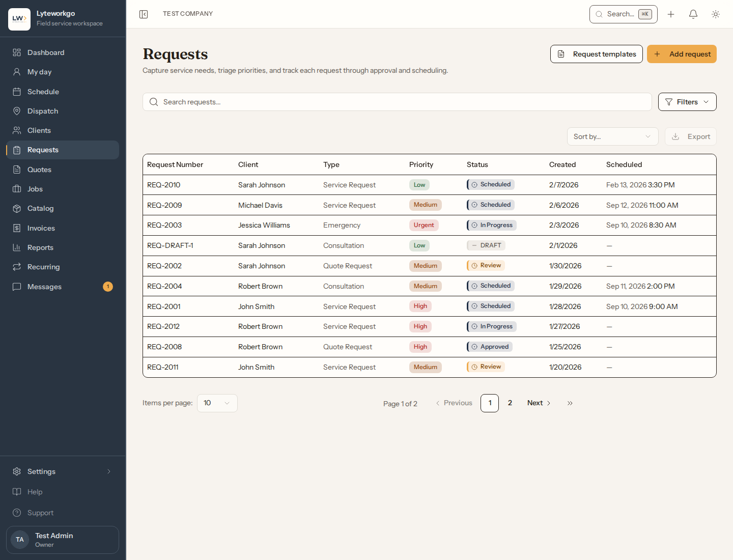Image resolution: width=733 pixels, height=560 pixels.
Task: Navigate to Reports
Action: tap(63, 247)
